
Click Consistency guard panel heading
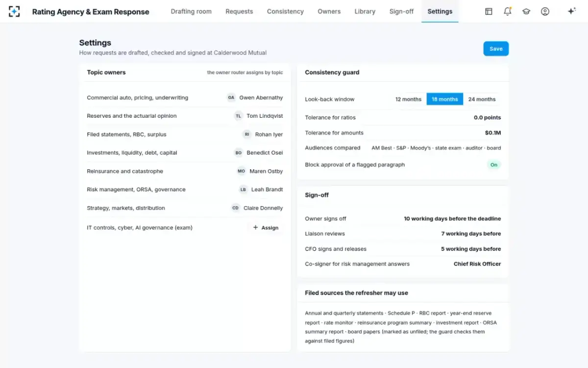click(332, 72)
